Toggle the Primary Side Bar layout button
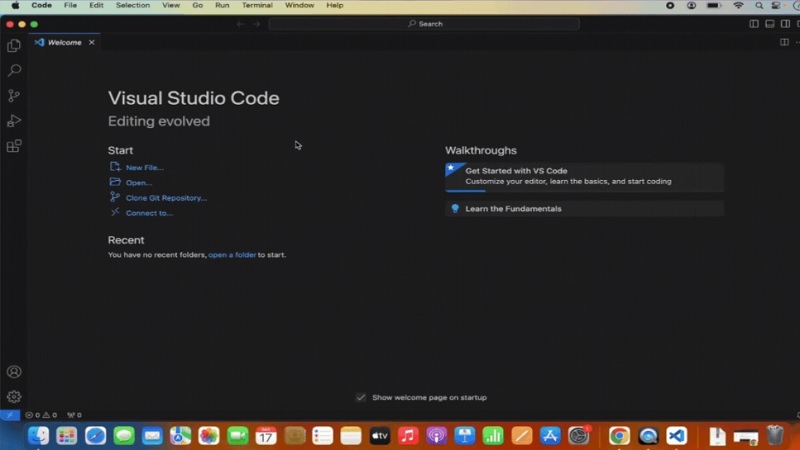Image resolution: width=800 pixels, height=450 pixels. tap(754, 24)
